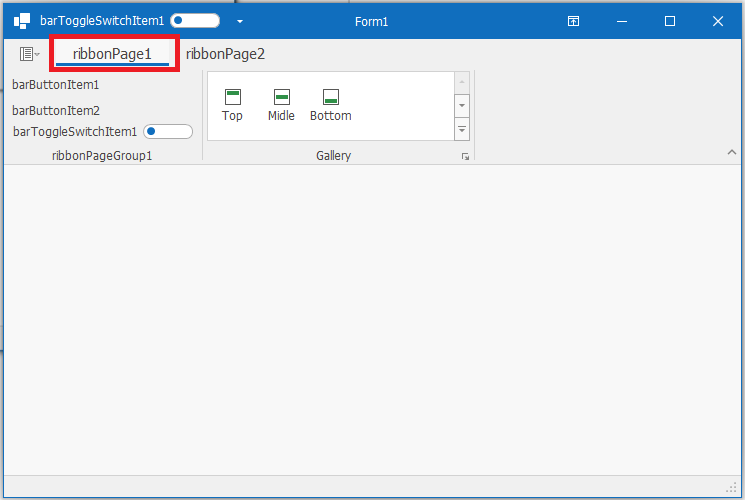The height and width of the screenshot is (500, 745).
Task: Click the ribbonPageGroup1 caption
Action: pos(102,155)
